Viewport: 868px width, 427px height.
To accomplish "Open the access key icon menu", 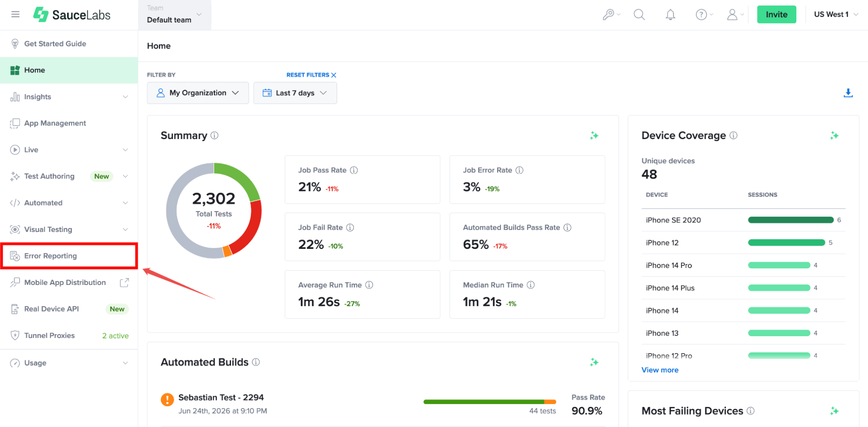I will point(611,15).
